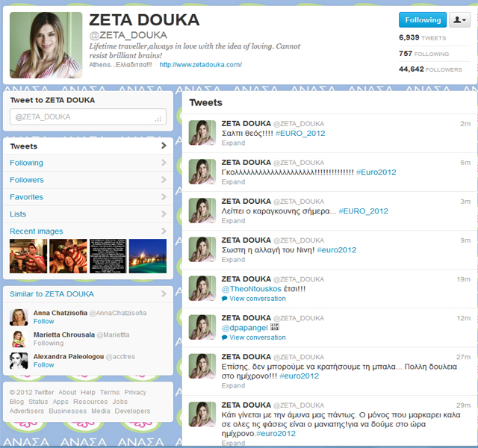The image size is (478, 448).
Task: Click ZETA DOUKA's large profile photo
Action: coord(46,45)
